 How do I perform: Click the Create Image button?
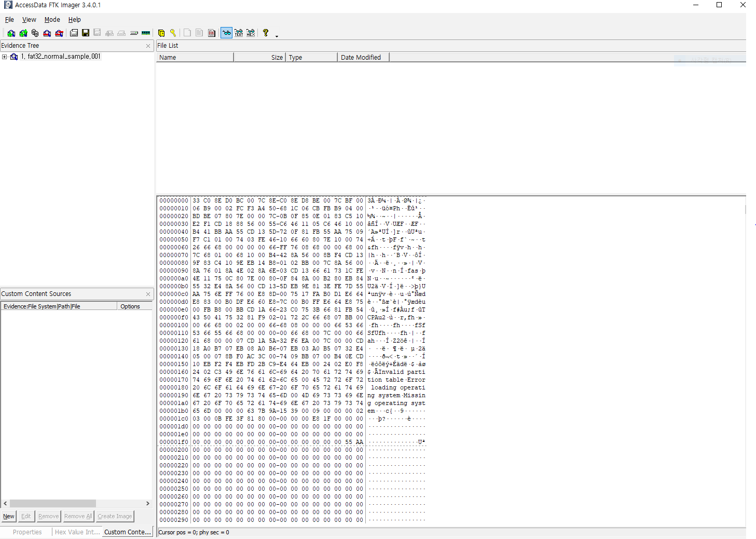click(115, 516)
